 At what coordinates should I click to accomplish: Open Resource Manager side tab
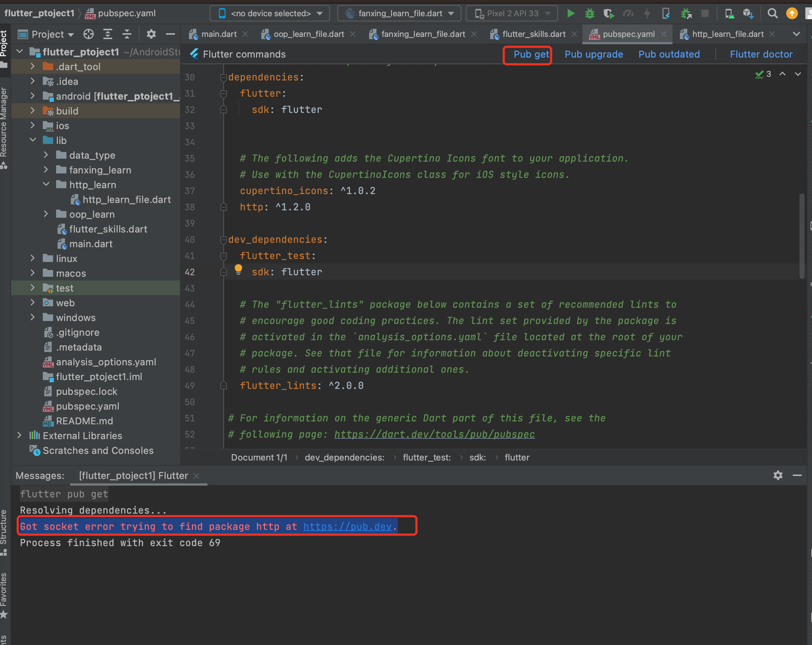click(4, 128)
